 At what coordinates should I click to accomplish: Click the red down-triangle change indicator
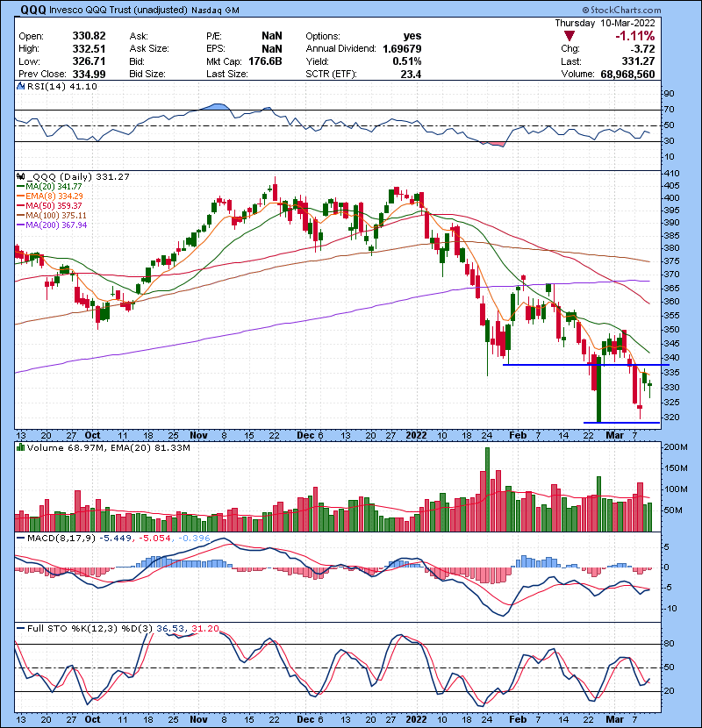click(569, 36)
